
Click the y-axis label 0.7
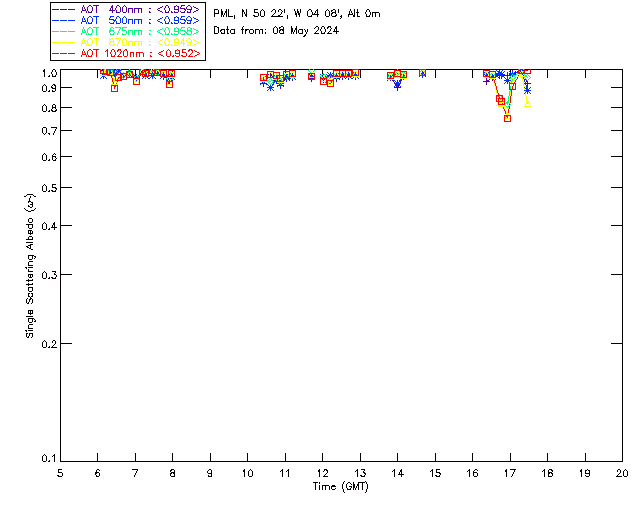(49, 131)
